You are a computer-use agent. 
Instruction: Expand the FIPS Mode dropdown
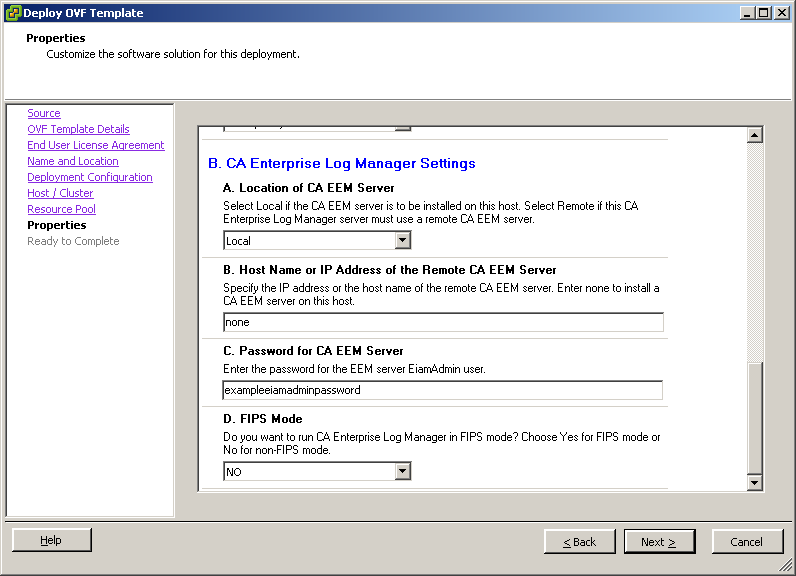pyautogui.click(x=402, y=471)
